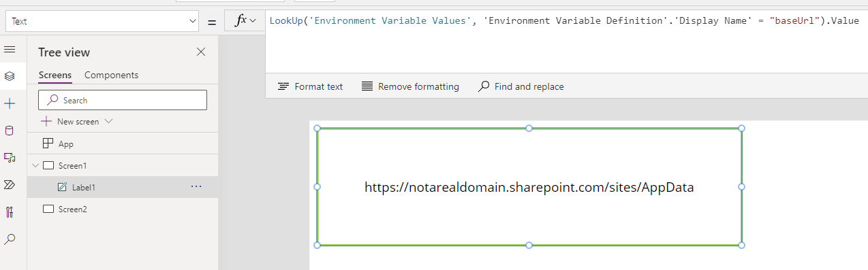This screenshot has width=868, height=270.
Task: Open the Tree view layers icon
Action: tap(10, 76)
